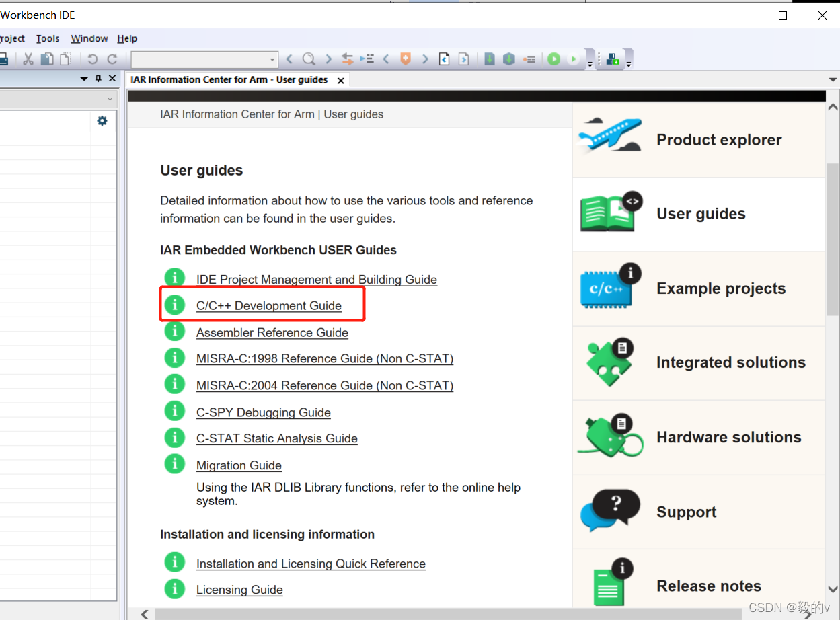
Task: Go to the next bookmark
Action: pos(425,59)
